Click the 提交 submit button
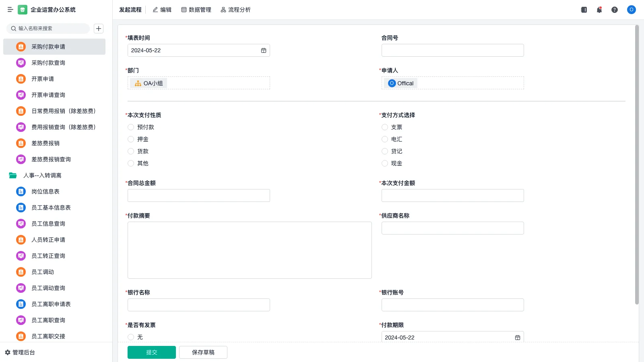The image size is (644, 362). [151, 352]
